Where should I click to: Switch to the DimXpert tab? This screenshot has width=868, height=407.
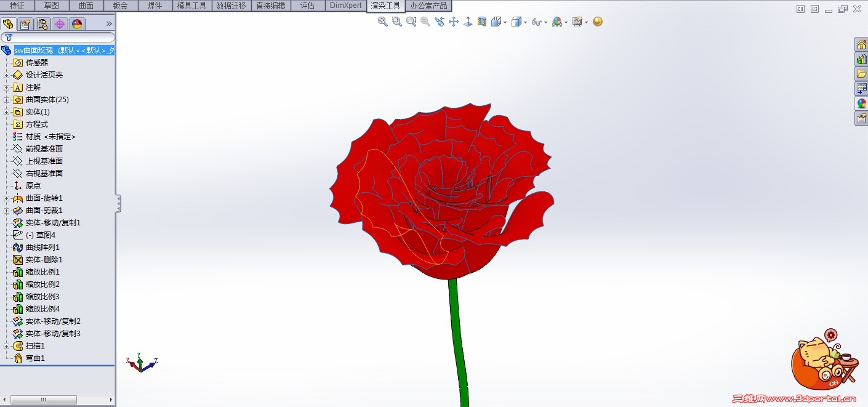tap(345, 6)
